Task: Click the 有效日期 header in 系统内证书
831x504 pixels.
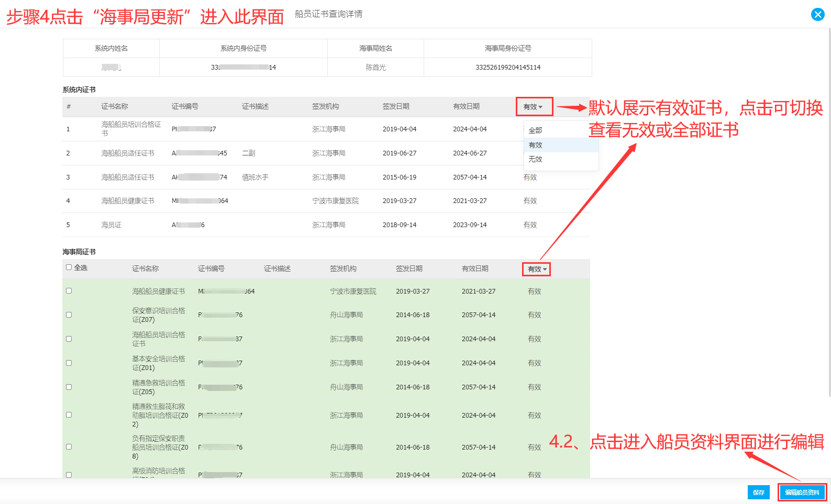Action: (x=466, y=106)
